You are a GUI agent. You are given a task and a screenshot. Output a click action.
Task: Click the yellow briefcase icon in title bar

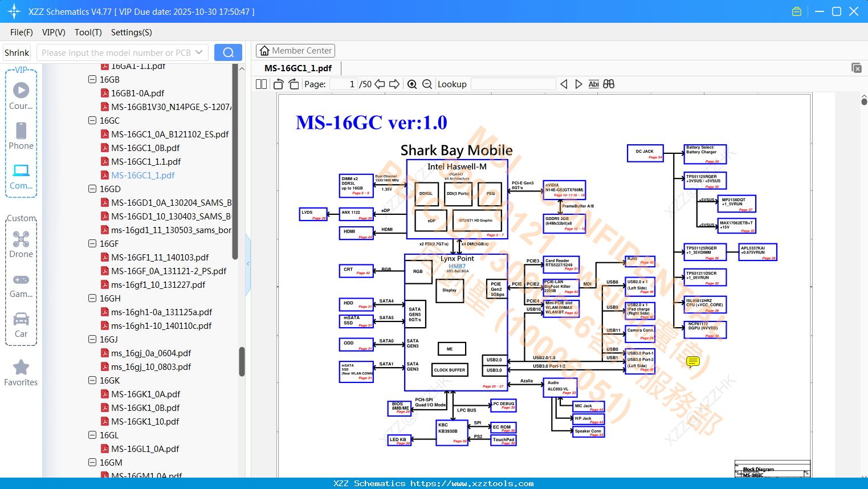tap(797, 11)
